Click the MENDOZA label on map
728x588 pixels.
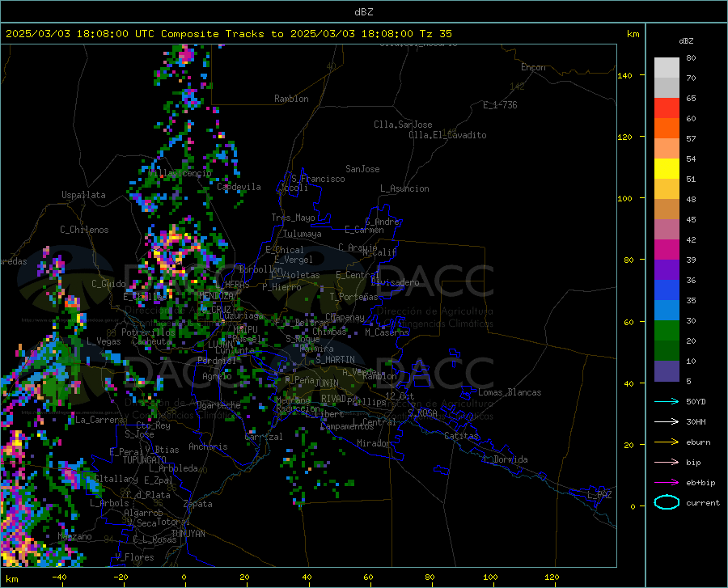pos(216,296)
